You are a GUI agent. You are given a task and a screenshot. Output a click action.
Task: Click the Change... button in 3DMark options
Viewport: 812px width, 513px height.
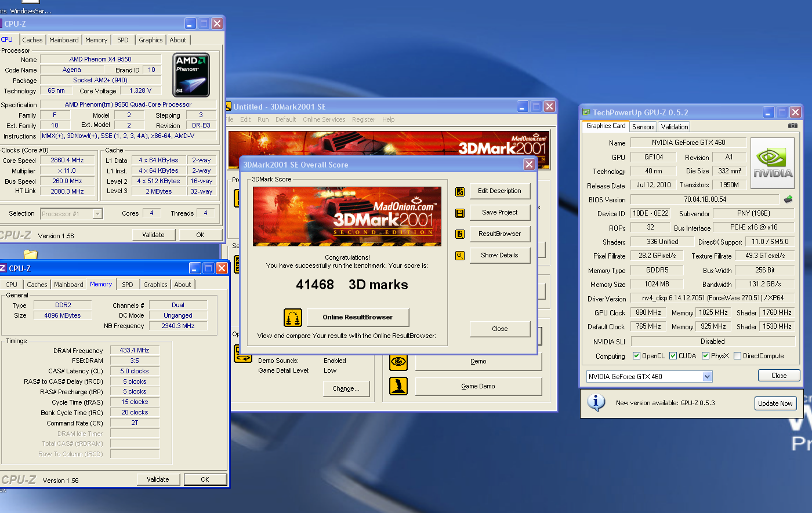pos(346,389)
